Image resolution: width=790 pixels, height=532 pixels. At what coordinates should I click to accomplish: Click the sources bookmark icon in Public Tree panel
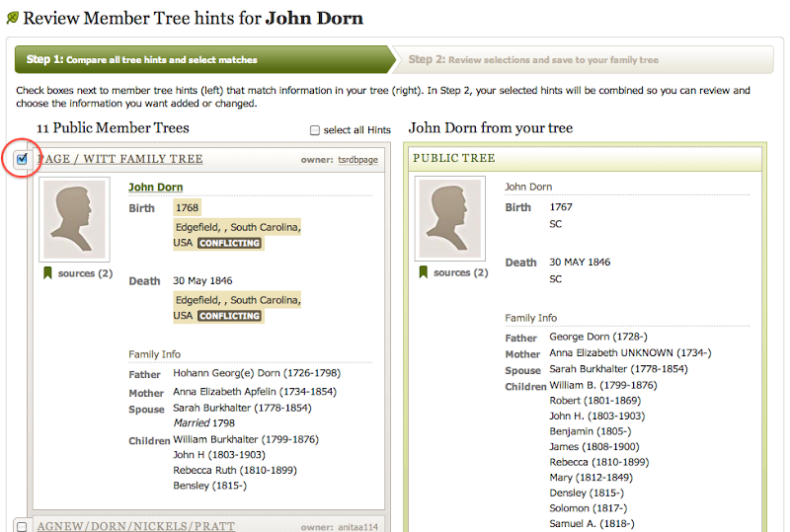[424, 272]
